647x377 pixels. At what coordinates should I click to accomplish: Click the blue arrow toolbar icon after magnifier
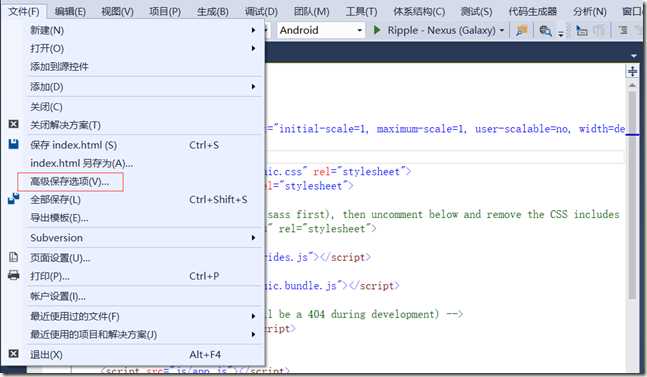(582, 31)
